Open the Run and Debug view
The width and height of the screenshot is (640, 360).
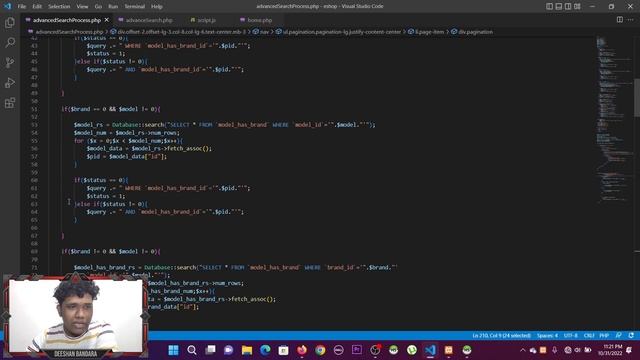[10, 82]
